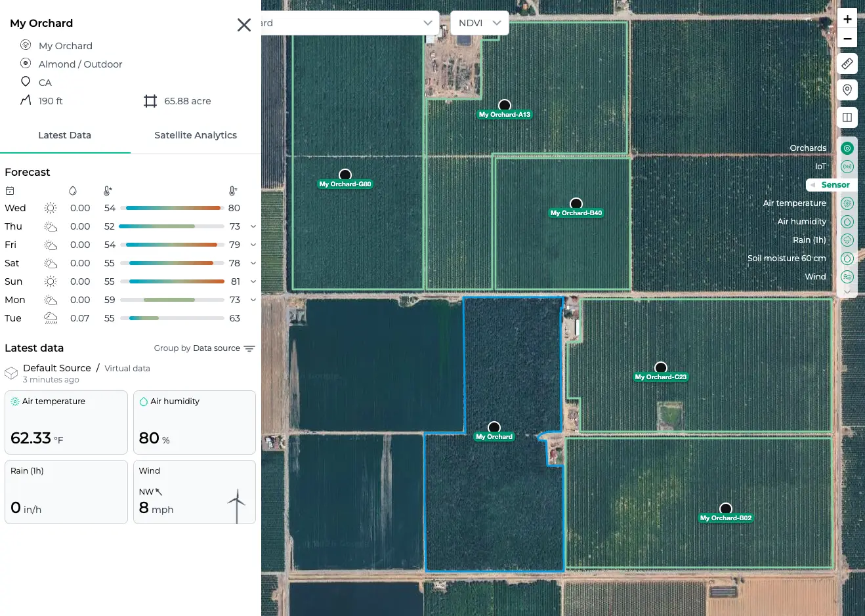Select the Wind sensor icon
This screenshot has height=616, width=865.
[x=847, y=276]
